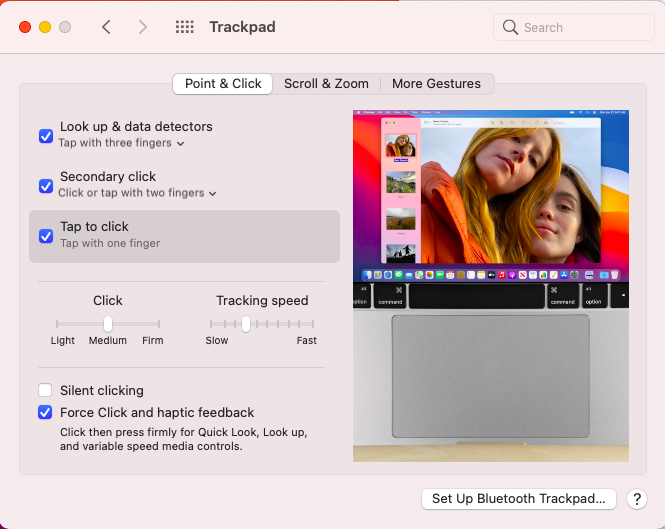Click the Tracking speed slider knob
The image size is (665, 529).
245,323
